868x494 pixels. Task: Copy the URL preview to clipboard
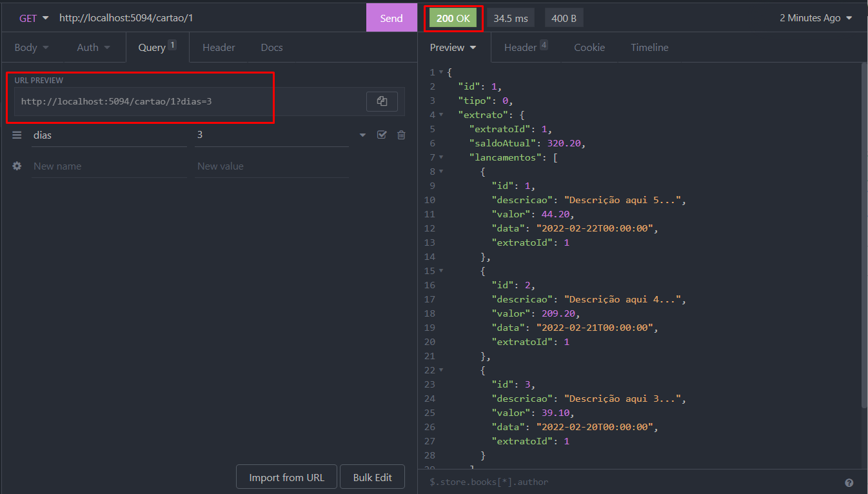click(x=382, y=101)
